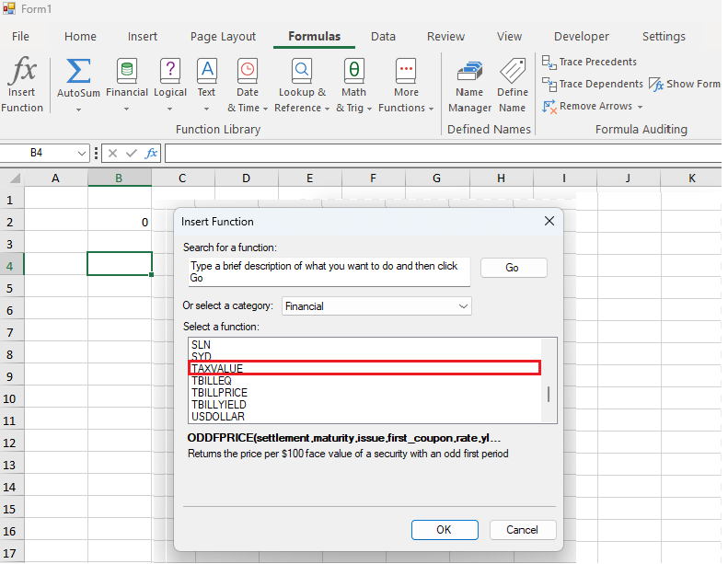
Task: Expand the More Functions dropdown arrow
Action: 432,109
